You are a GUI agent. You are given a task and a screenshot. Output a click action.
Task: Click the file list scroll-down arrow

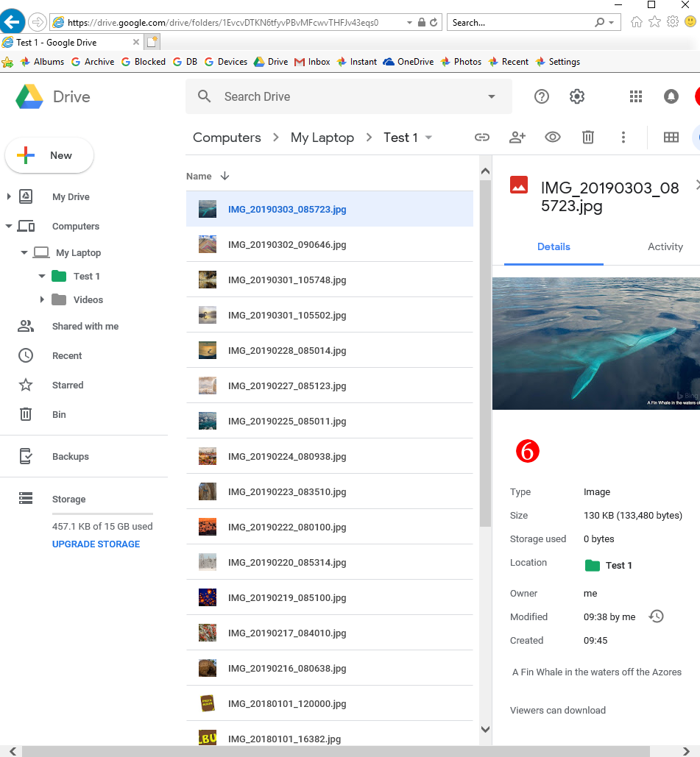(x=486, y=729)
